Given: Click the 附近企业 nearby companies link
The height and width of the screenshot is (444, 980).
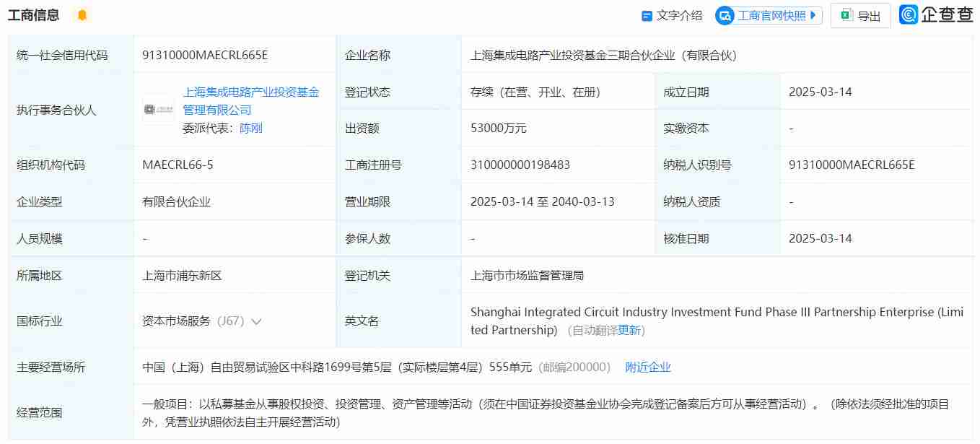Looking at the screenshot, I should coord(647,367).
